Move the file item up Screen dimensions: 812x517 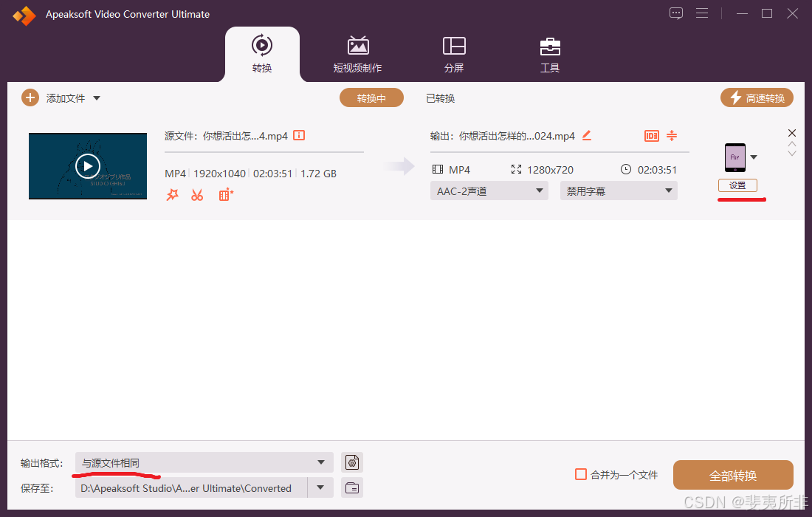coord(792,144)
